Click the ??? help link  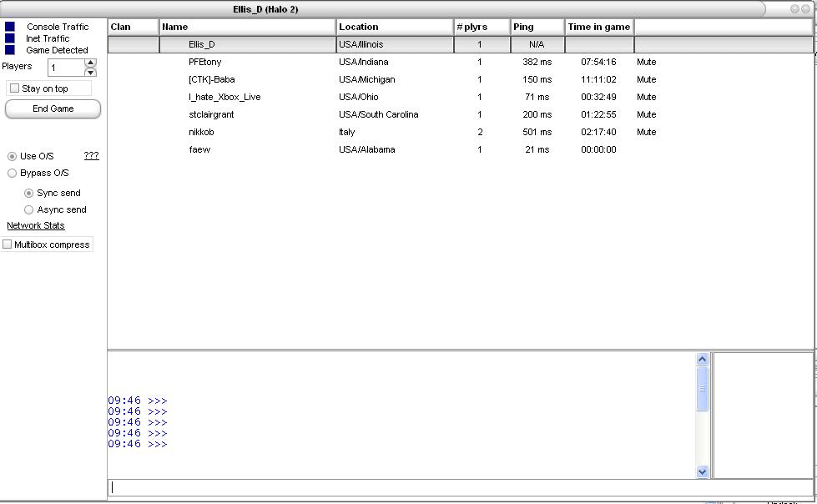tap(92, 155)
